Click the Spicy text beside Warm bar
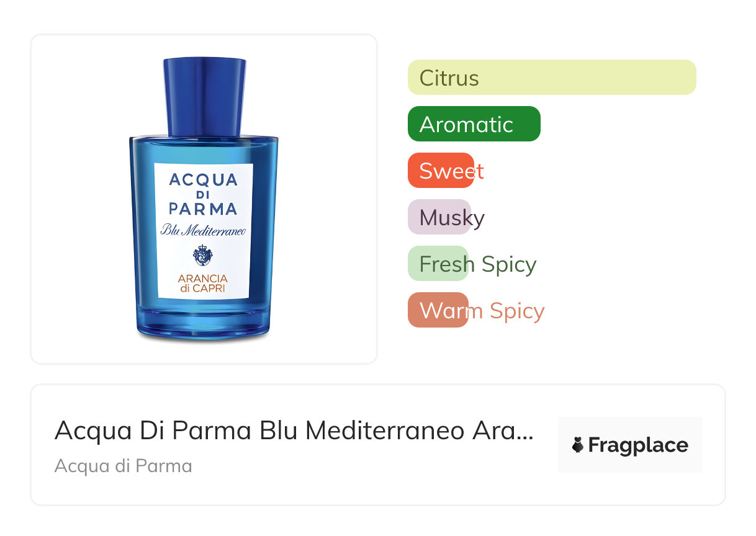The width and height of the screenshot is (756, 536). pos(516,311)
